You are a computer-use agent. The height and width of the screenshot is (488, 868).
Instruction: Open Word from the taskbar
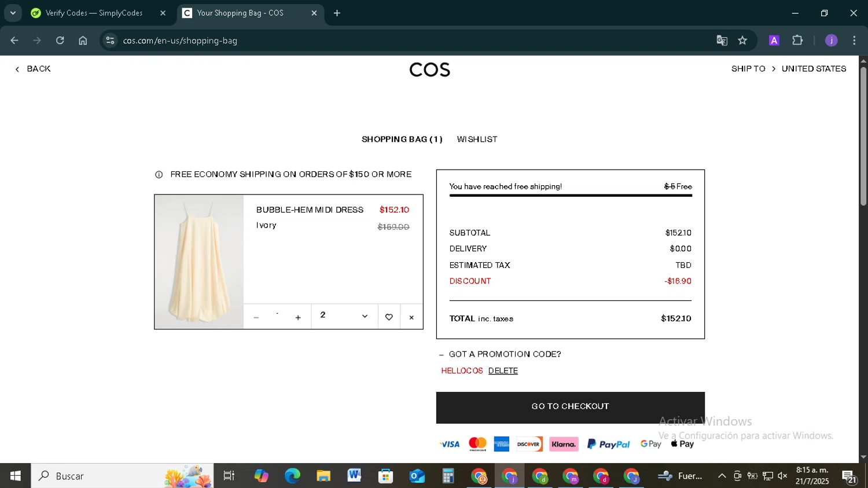pyautogui.click(x=354, y=476)
